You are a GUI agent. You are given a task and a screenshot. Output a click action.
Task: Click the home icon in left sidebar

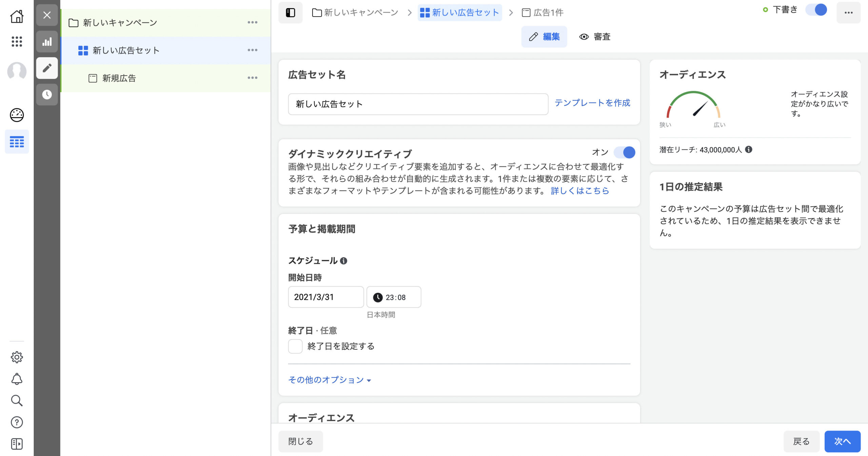[x=17, y=16]
